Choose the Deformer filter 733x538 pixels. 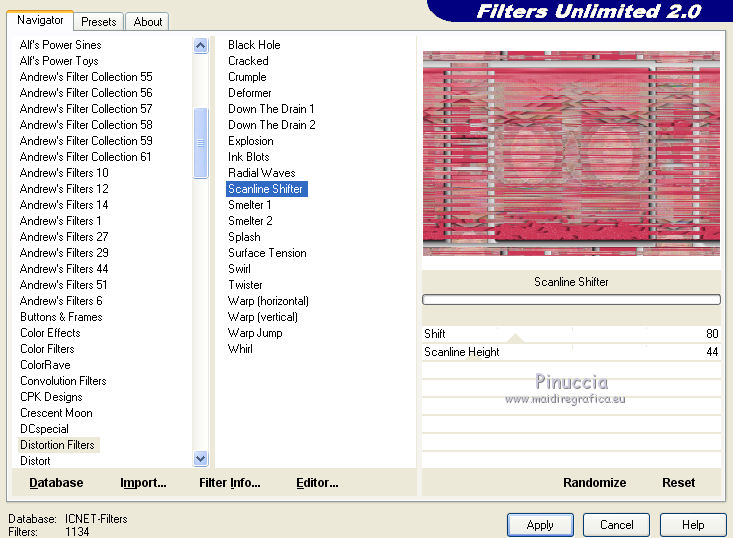(x=250, y=93)
